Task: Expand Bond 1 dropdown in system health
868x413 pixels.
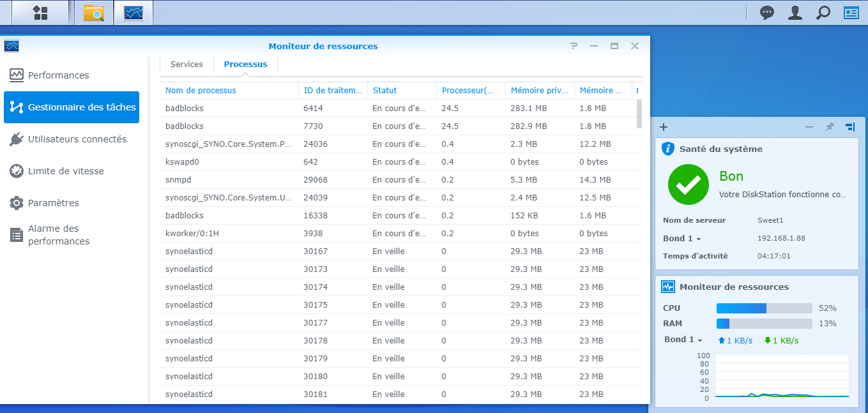Action: click(682, 239)
